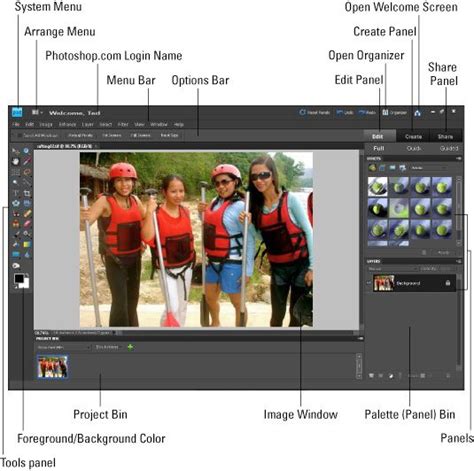Open the Show Open Files dropdown
Screen dimensions: 474x471
(x=63, y=347)
